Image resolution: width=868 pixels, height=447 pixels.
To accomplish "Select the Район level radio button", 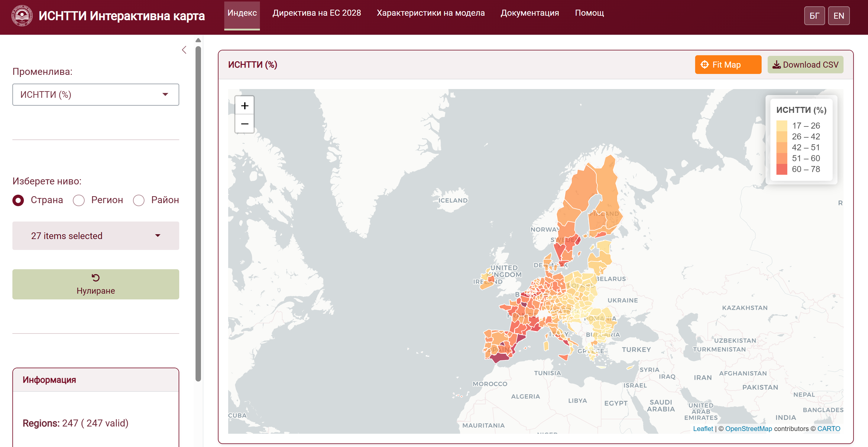I will tap(138, 200).
